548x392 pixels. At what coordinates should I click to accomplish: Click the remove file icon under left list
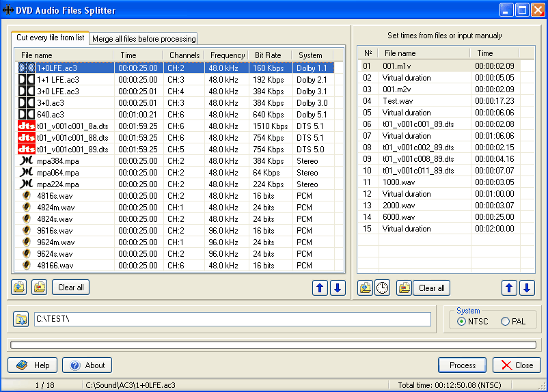pyautogui.click(x=40, y=288)
